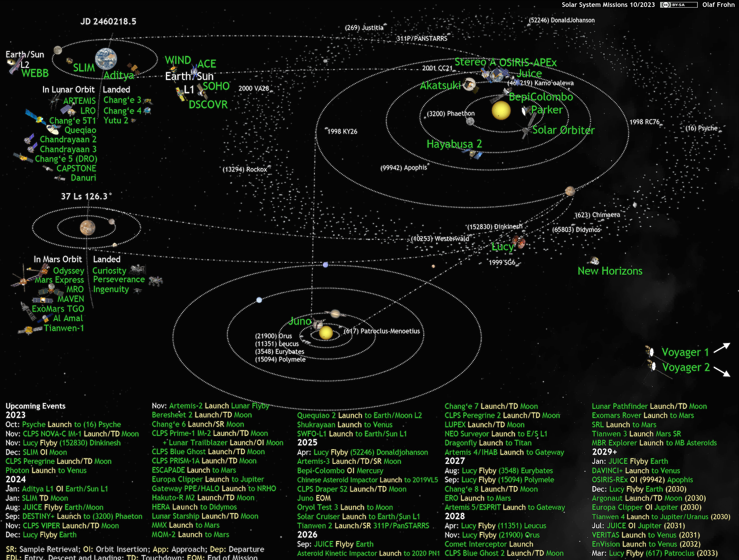Viewport: 739px width, 560px height.
Task: Click the OSIRIS-APEx label
Action: [x=528, y=62]
